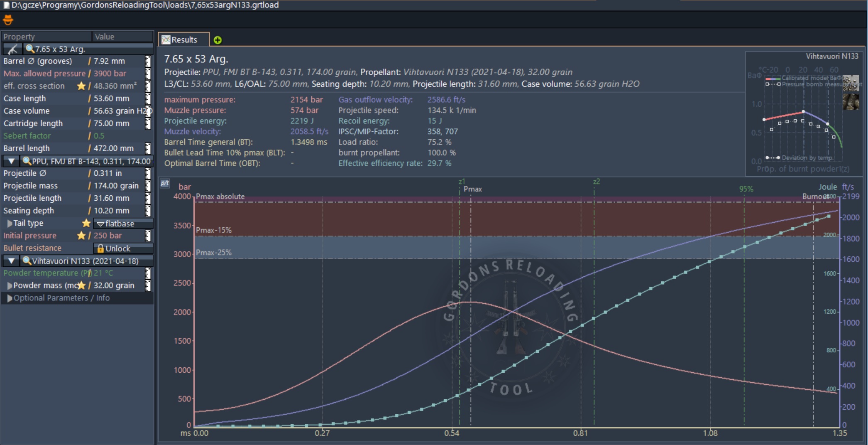
Task: Click the ruler unit icon for Cartridge length
Action: [148, 123]
